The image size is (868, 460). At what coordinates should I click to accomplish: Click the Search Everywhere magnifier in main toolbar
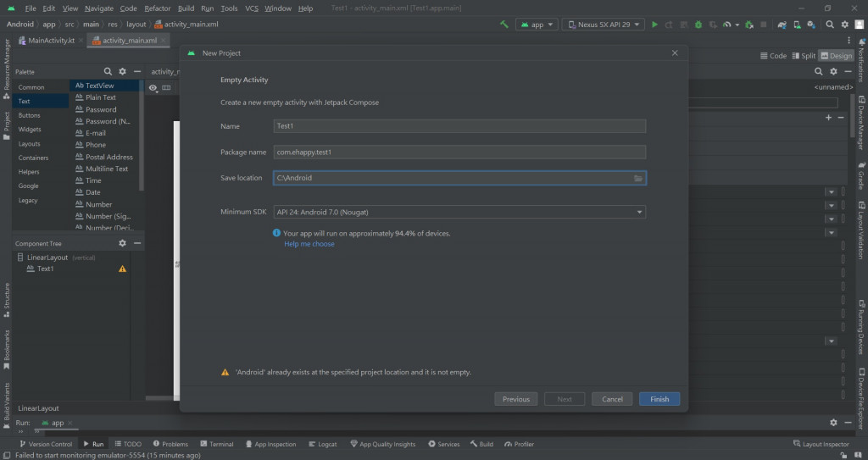(830, 25)
